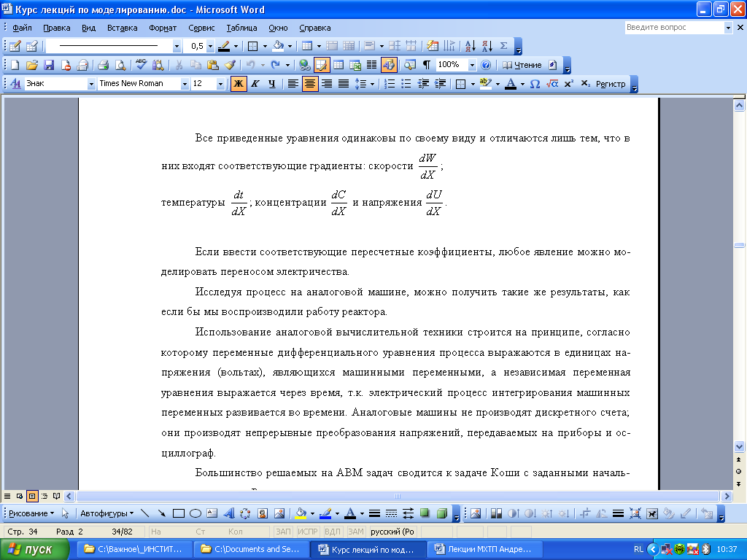Open the Формат menu

click(x=163, y=28)
